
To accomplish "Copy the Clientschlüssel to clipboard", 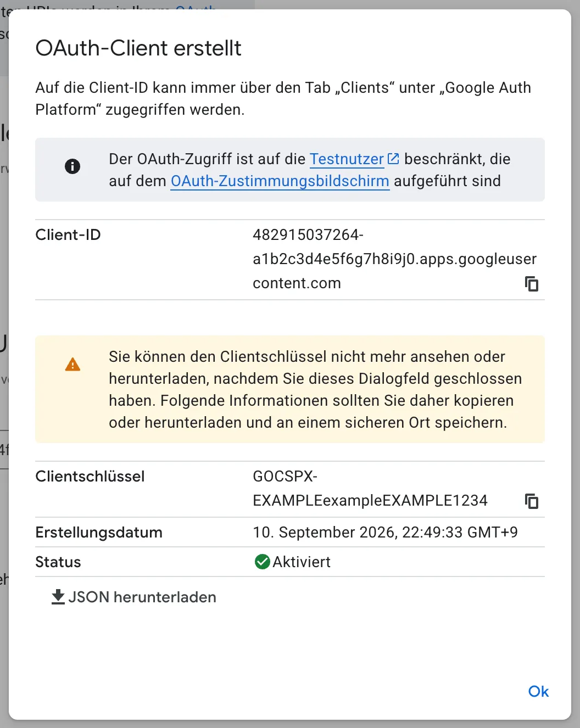I will (x=532, y=501).
